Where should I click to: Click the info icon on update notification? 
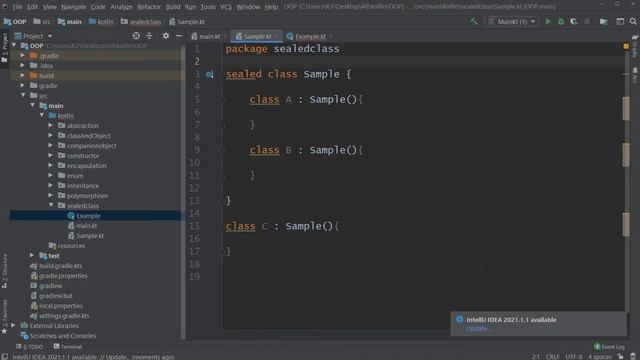(x=459, y=319)
